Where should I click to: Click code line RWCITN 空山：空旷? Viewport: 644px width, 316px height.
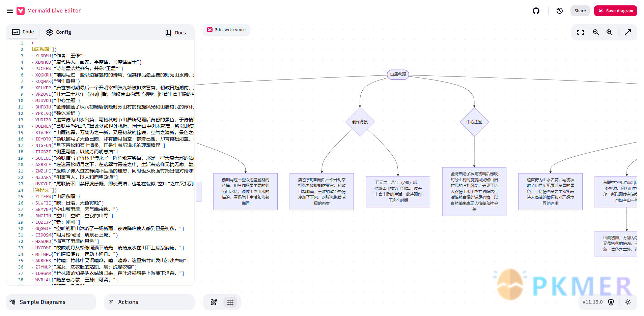click(x=74, y=216)
